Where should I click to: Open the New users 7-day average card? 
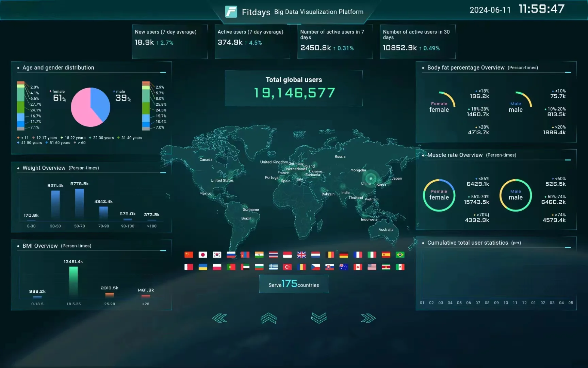point(169,41)
